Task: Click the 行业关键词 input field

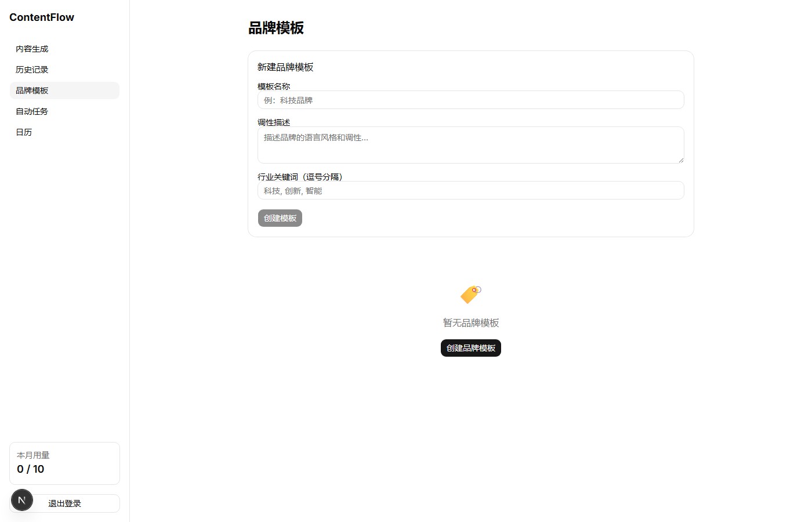Action: [x=470, y=190]
